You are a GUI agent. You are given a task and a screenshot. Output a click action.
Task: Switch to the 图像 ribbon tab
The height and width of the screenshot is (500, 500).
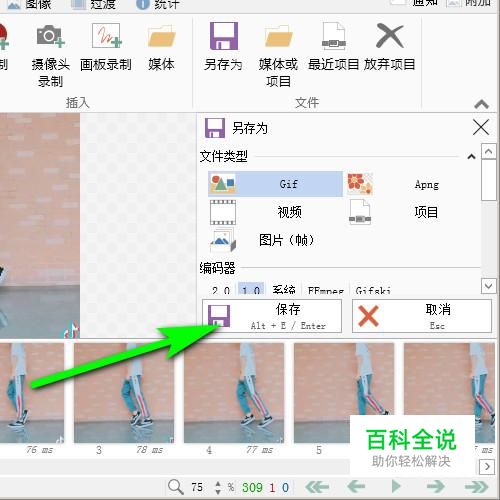click(30, 5)
